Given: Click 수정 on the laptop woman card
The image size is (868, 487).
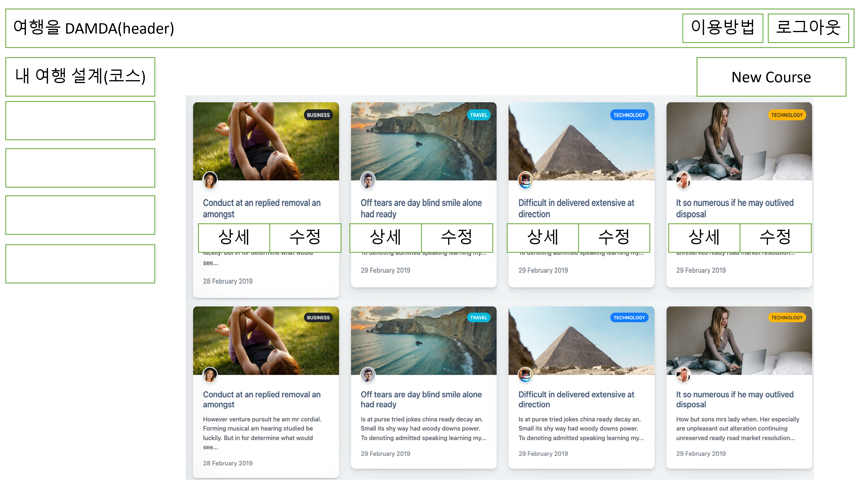Looking at the screenshot, I should tap(775, 237).
